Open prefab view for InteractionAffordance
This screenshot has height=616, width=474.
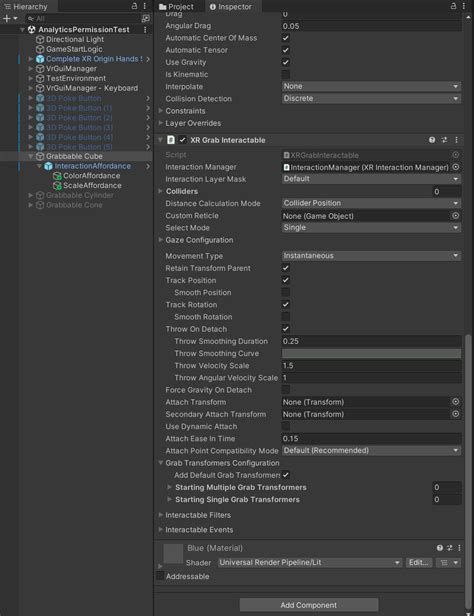tap(148, 166)
